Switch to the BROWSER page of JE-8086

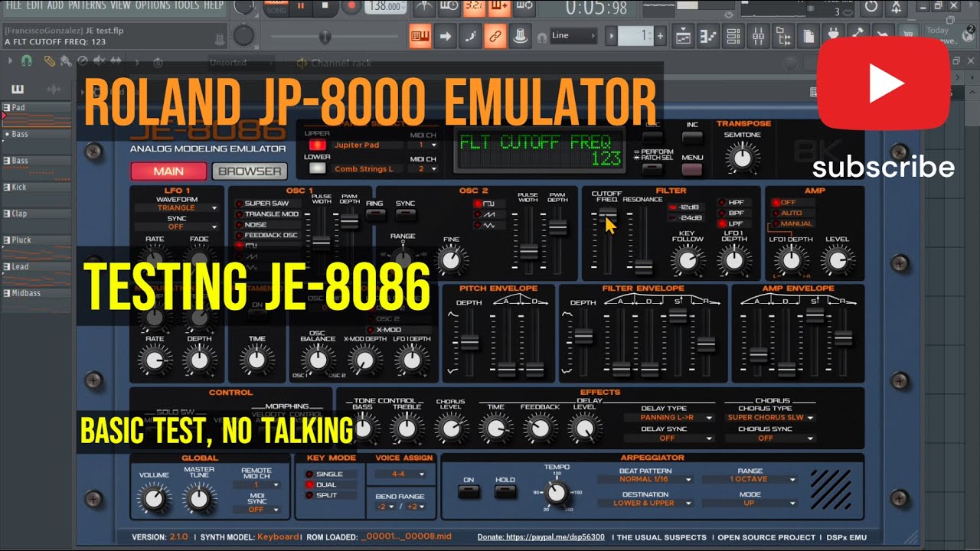250,171
